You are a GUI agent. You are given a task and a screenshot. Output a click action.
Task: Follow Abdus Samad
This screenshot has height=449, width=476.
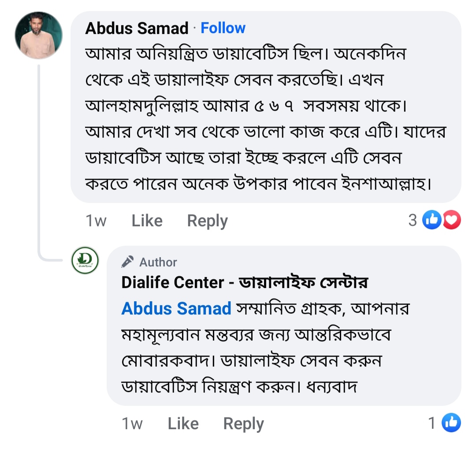(x=223, y=28)
